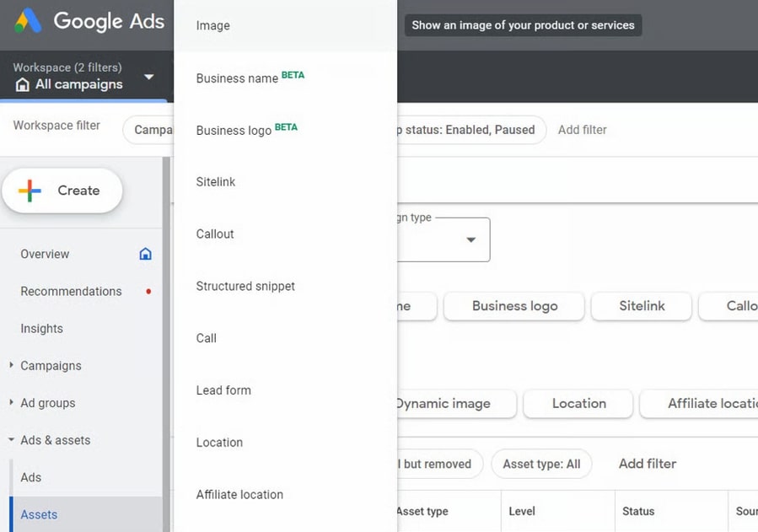Click the Google Ads logo icon
The height and width of the screenshot is (532, 758).
pos(28,21)
